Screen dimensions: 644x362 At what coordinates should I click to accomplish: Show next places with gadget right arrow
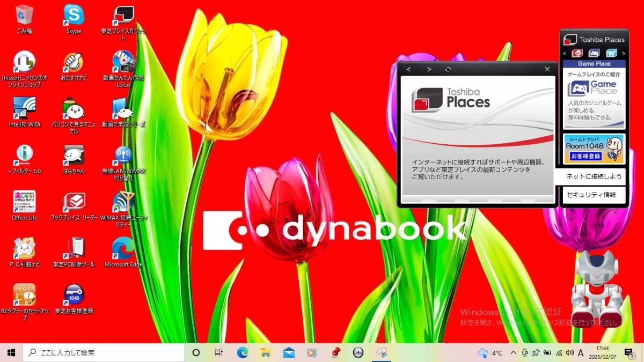click(x=624, y=53)
